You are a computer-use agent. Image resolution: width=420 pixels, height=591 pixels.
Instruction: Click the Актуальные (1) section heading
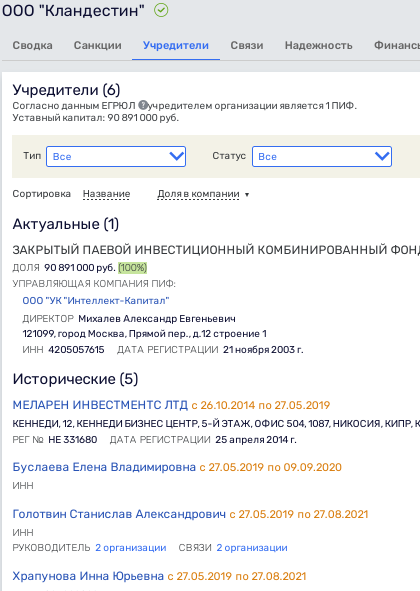pos(66,224)
